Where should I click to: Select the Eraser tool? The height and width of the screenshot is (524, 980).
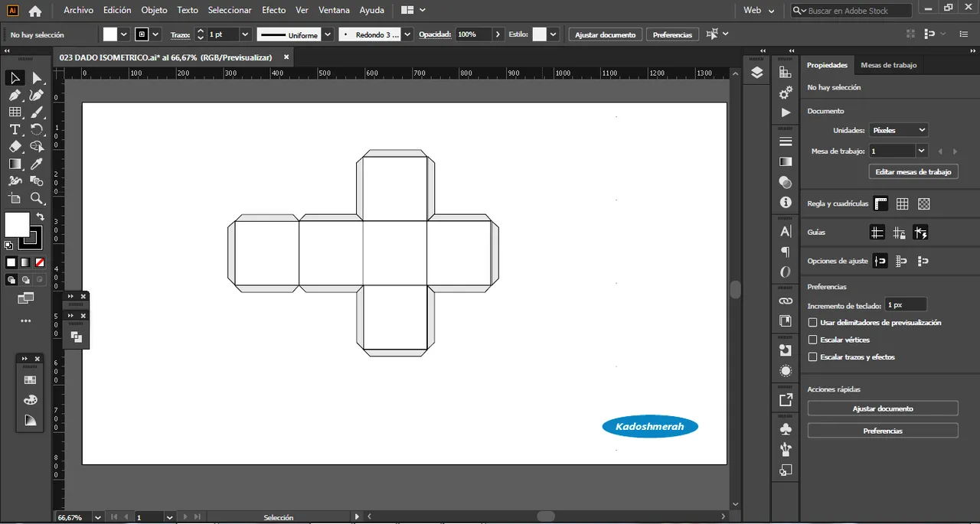pos(15,147)
